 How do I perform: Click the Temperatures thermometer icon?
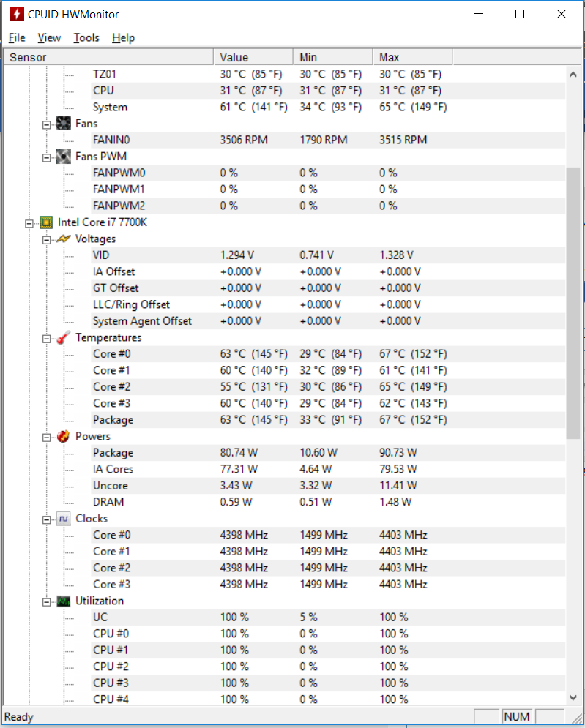coord(63,337)
